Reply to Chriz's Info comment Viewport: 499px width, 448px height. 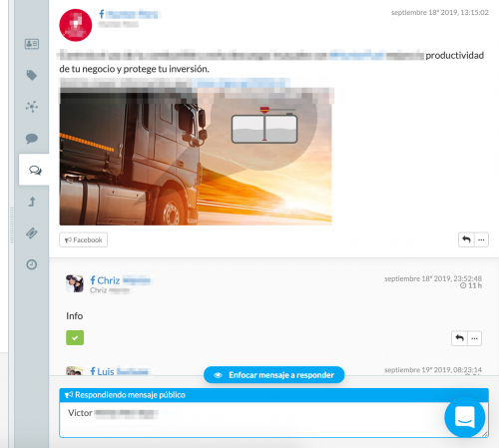pyautogui.click(x=459, y=338)
